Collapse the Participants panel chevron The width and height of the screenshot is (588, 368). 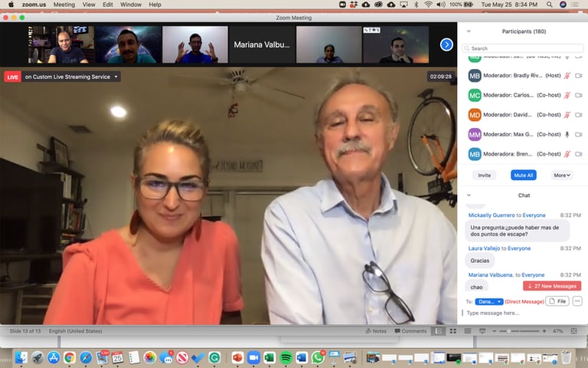pyautogui.click(x=469, y=31)
